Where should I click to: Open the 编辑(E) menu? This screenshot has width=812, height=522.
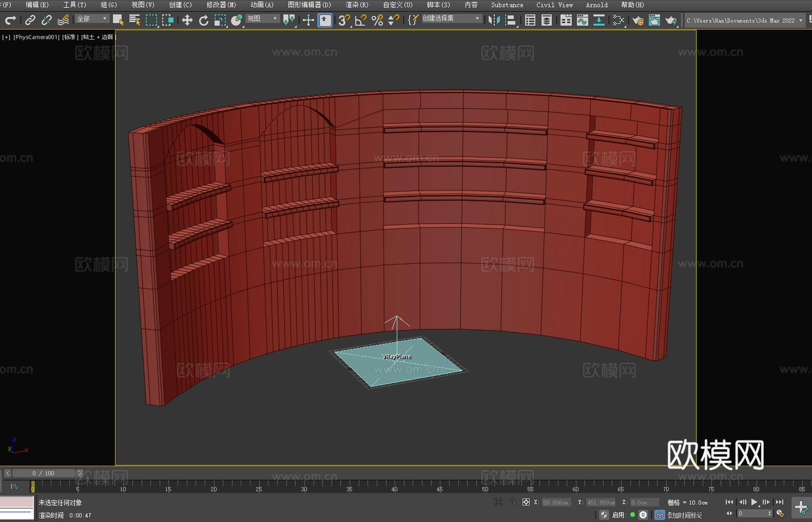click(x=37, y=5)
